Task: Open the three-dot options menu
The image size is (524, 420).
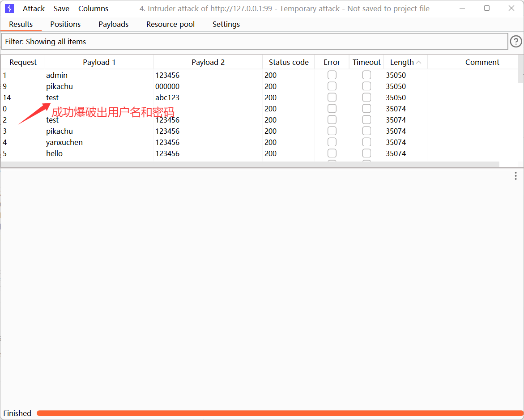Action: click(x=515, y=176)
